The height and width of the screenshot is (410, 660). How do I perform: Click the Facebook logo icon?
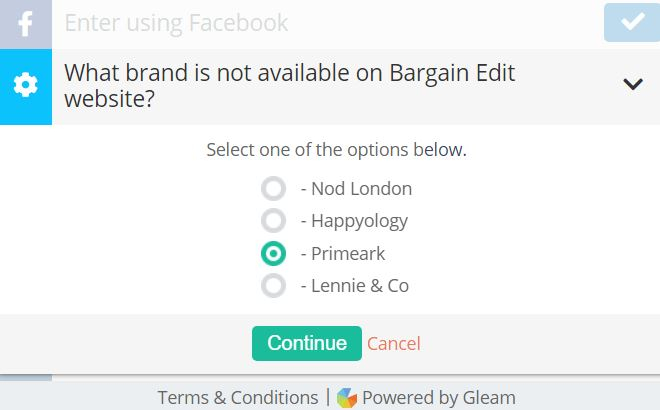click(x=25, y=22)
